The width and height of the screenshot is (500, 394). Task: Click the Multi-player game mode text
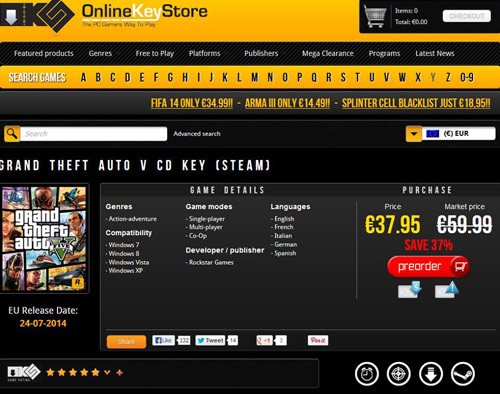click(206, 227)
